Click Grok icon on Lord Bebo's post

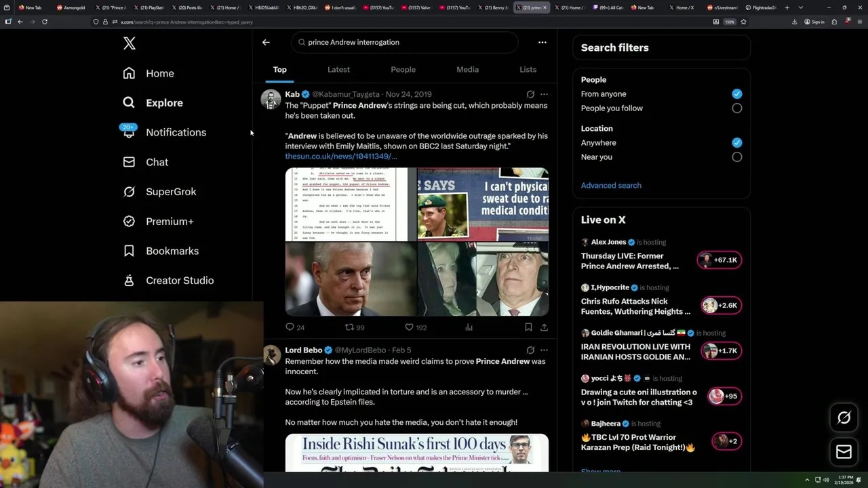pyautogui.click(x=530, y=350)
